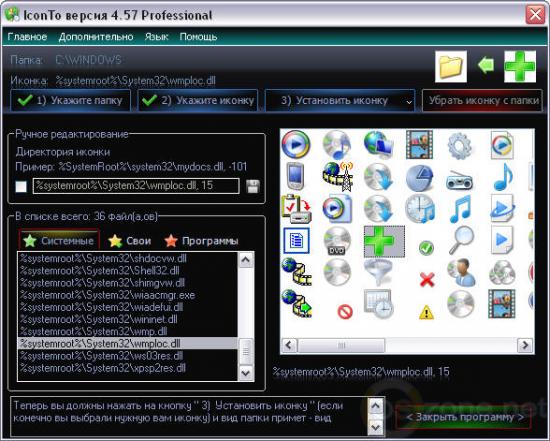Click Убрать иконку с папки button
This screenshot has height=441, width=550.
tap(482, 100)
